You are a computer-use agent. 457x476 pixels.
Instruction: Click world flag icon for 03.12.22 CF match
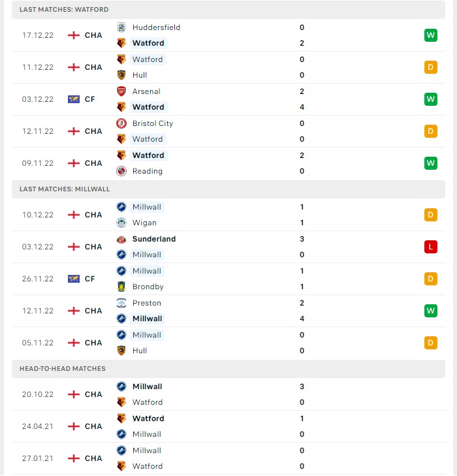click(74, 99)
